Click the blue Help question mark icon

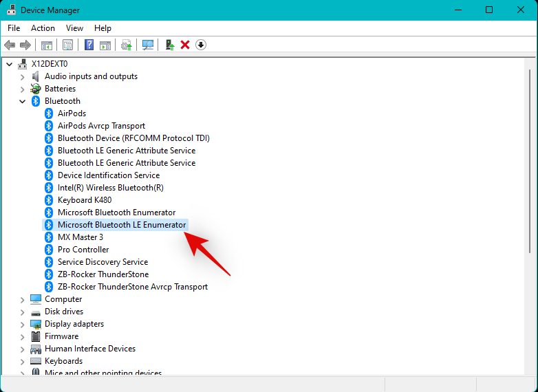pos(89,45)
